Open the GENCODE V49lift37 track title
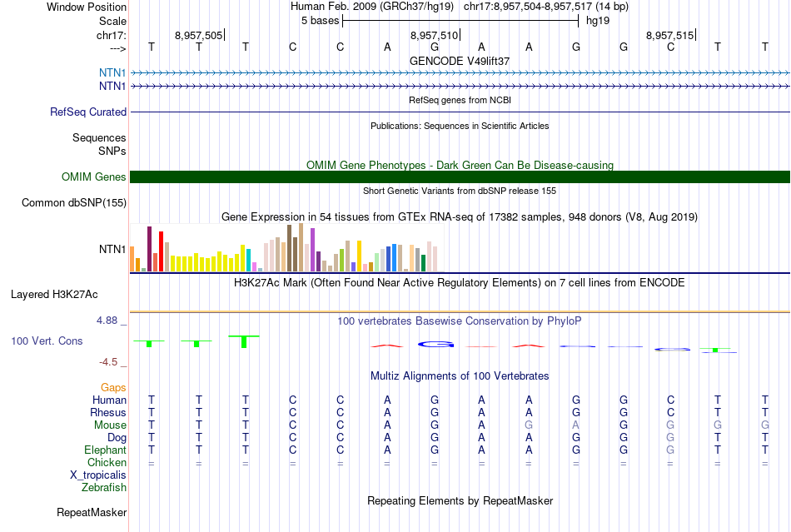Image resolution: width=791 pixels, height=532 pixels. pos(460,61)
